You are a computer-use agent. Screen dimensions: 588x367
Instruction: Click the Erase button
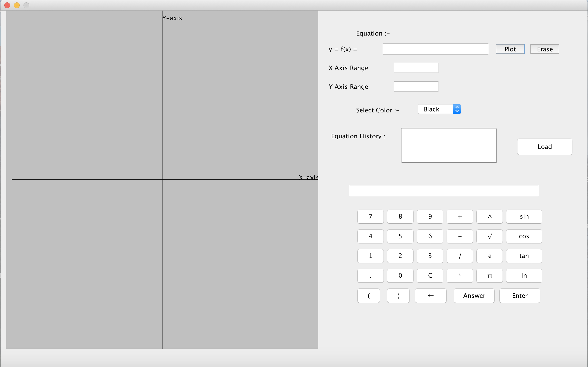(544, 49)
